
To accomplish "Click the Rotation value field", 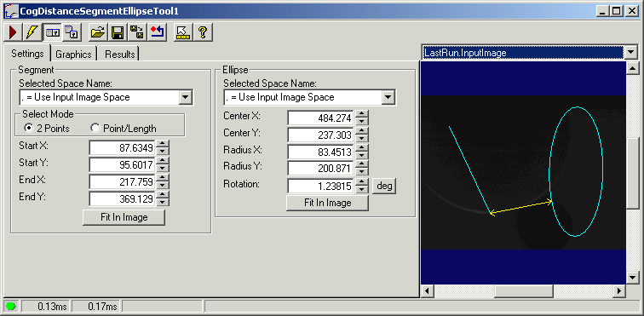I will click(321, 187).
